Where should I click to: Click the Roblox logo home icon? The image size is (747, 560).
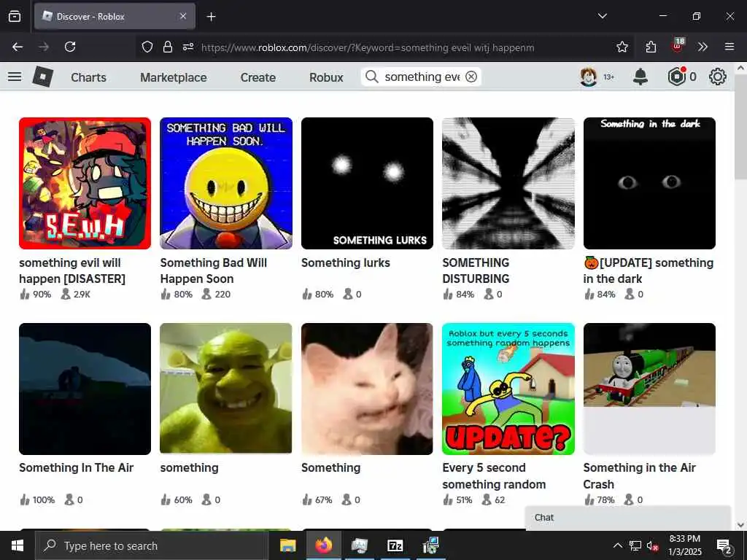coord(42,77)
